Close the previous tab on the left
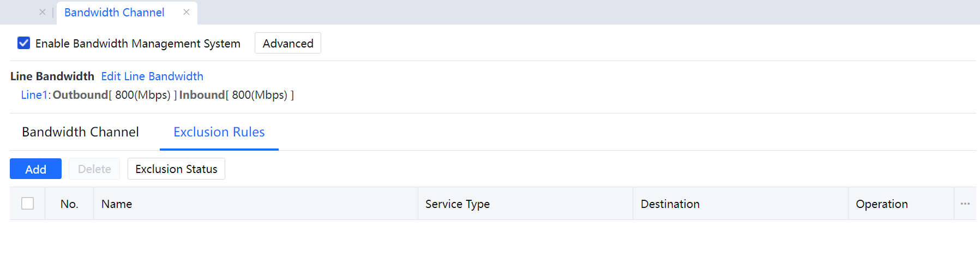 coord(43,12)
